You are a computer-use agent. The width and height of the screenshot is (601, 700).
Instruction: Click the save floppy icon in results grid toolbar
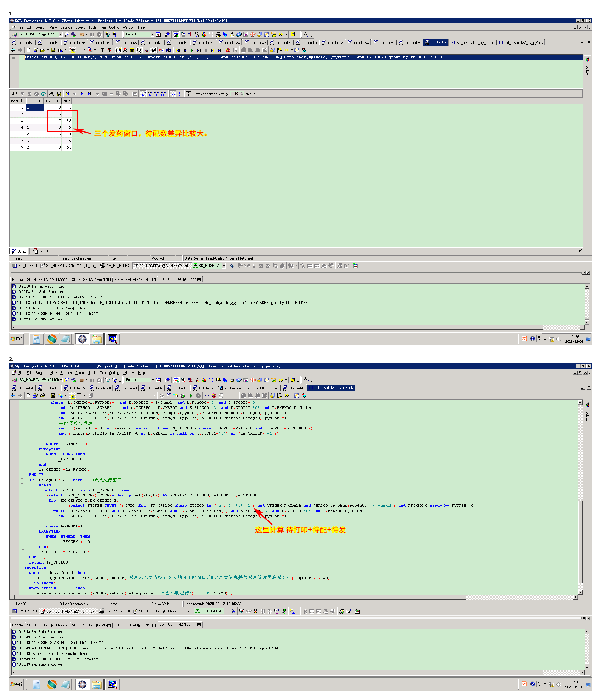click(x=59, y=94)
